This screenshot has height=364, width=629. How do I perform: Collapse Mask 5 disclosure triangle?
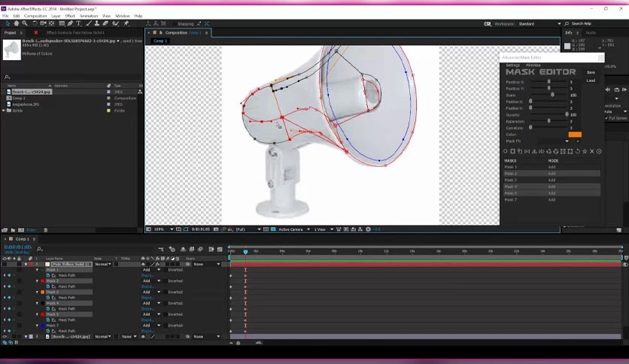pyautogui.click(x=38, y=314)
